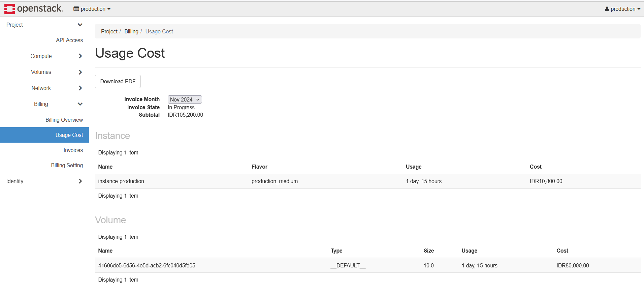Go to Billing Overview page
The height and width of the screenshot is (290, 644).
click(64, 120)
